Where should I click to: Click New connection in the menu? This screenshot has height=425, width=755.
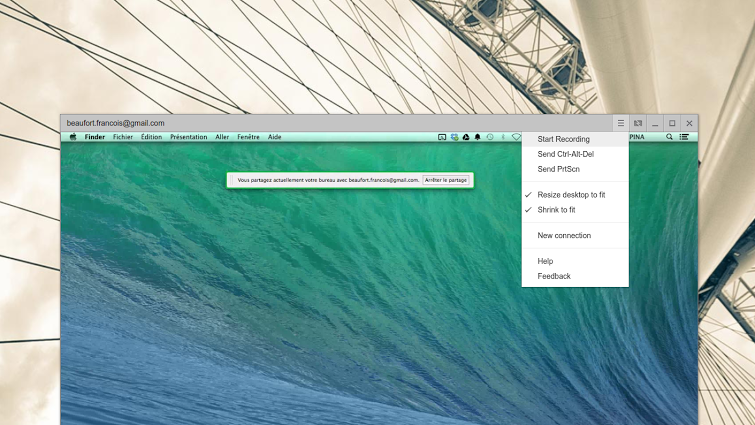tap(564, 236)
